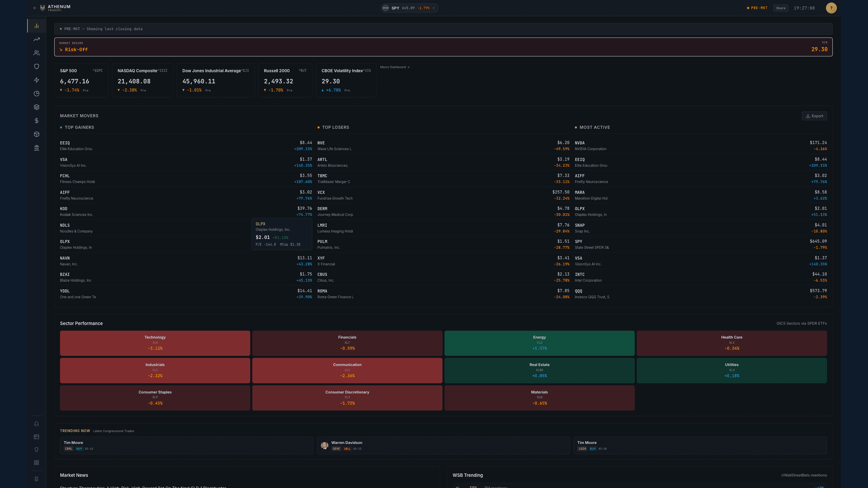
Task: Select the Energy sector performance tile
Action: (539, 343)
